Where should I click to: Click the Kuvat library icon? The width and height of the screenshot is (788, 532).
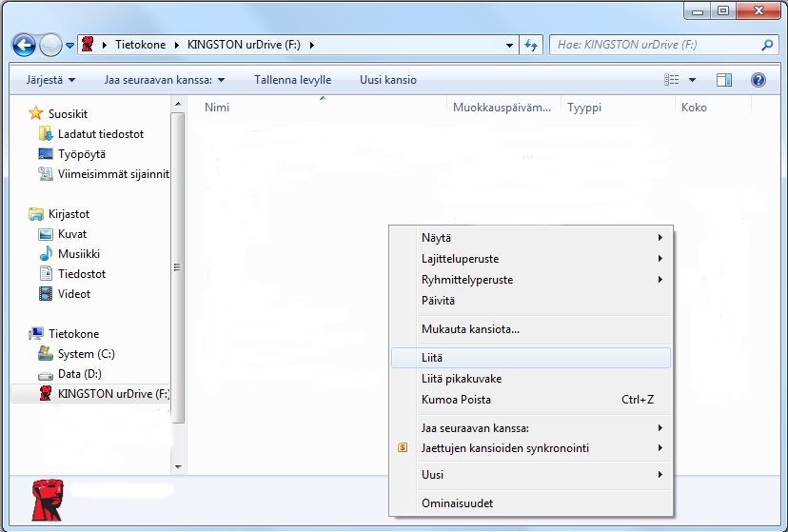click(x=46, y=234)
